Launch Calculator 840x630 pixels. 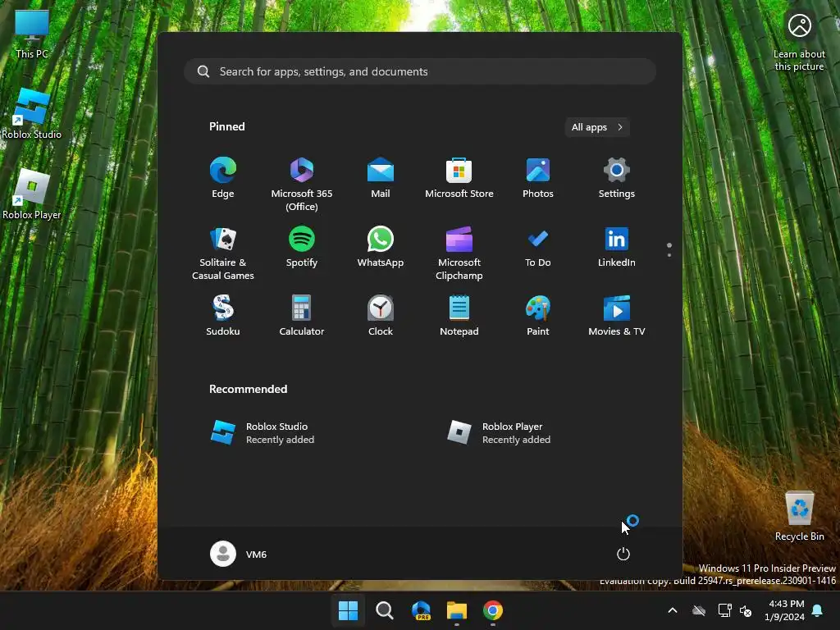click(x=302, y=316)
